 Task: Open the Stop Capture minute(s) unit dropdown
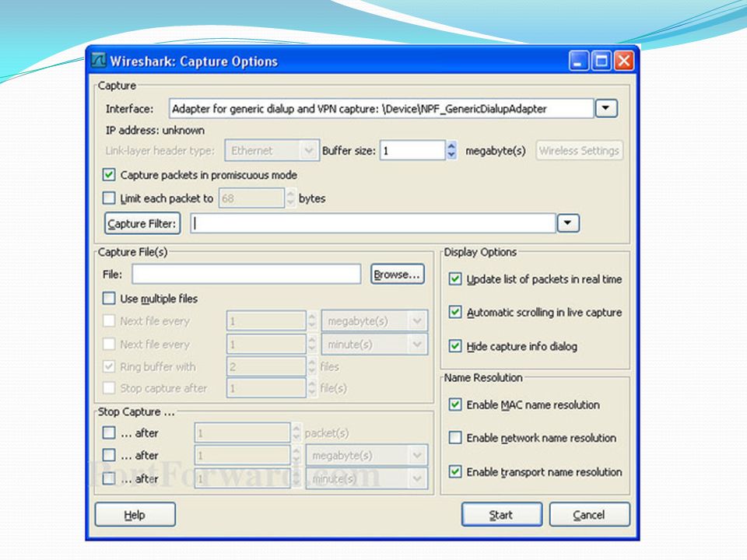click(366, 478)
